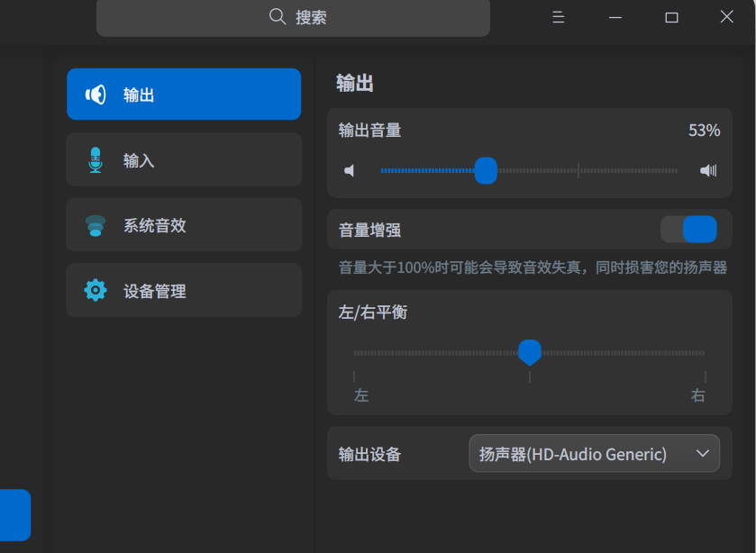Viewport: 756px width, 553px height.
Task: Click the low-volume speaker icon
Action: pos(350,170)
